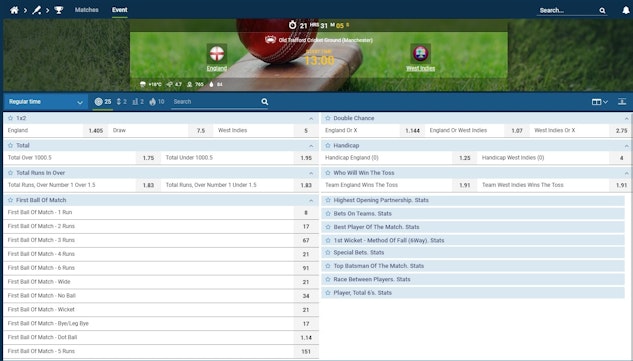Image resolution: width=633 pixels, height=361 pixels.
Task: Expand Highest Opening Partnership. Stats market
Action: pyautogui.click(x=473, y=200)
